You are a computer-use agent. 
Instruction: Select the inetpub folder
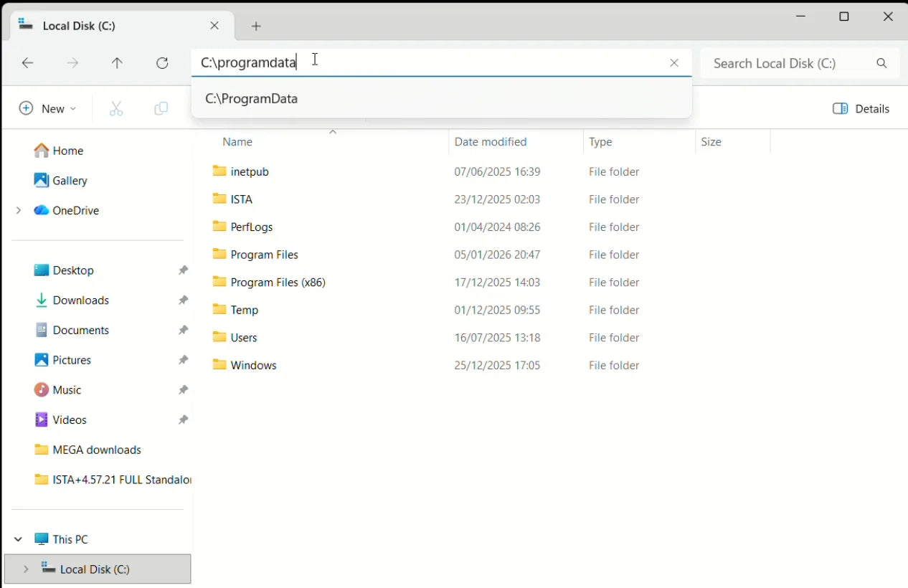click(x=250, y=172)
